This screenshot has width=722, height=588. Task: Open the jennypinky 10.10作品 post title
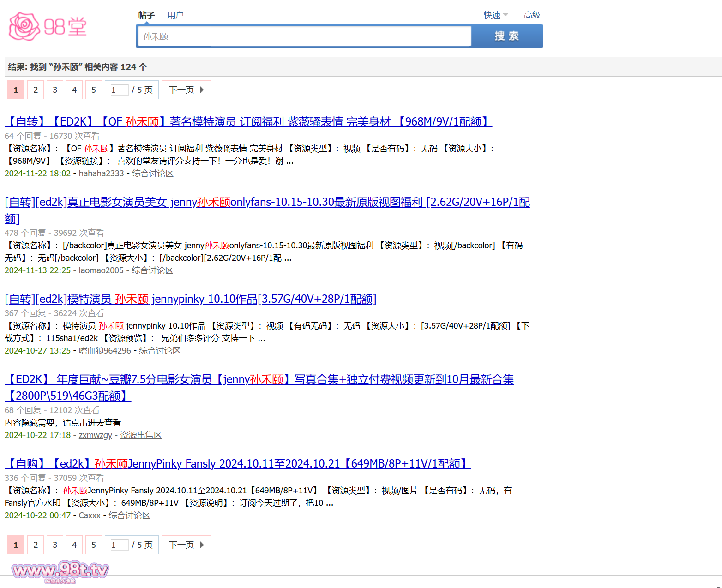191,299
